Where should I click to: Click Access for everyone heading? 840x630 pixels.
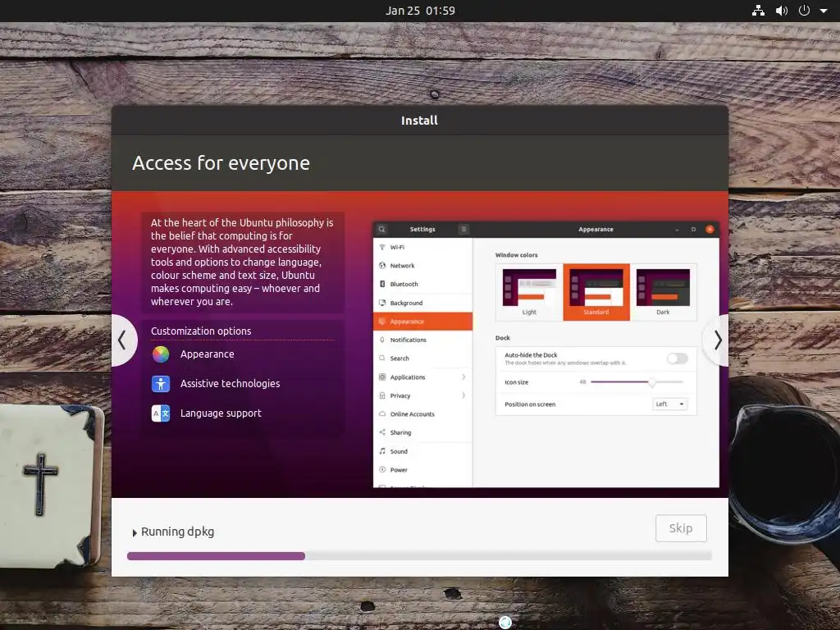coord(221,163)
